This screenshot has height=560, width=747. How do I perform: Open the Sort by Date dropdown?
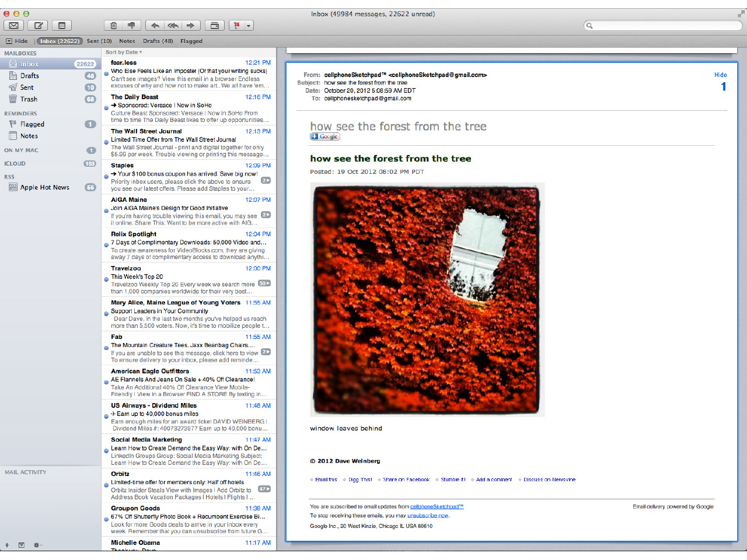pyautogui.click(x=123, y=52)
